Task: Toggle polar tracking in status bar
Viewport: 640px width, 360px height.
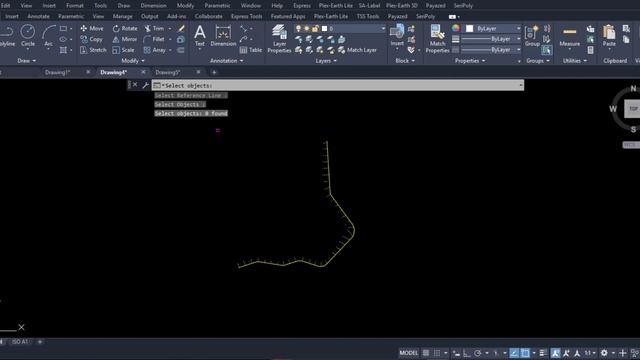Action: point(477,353)
